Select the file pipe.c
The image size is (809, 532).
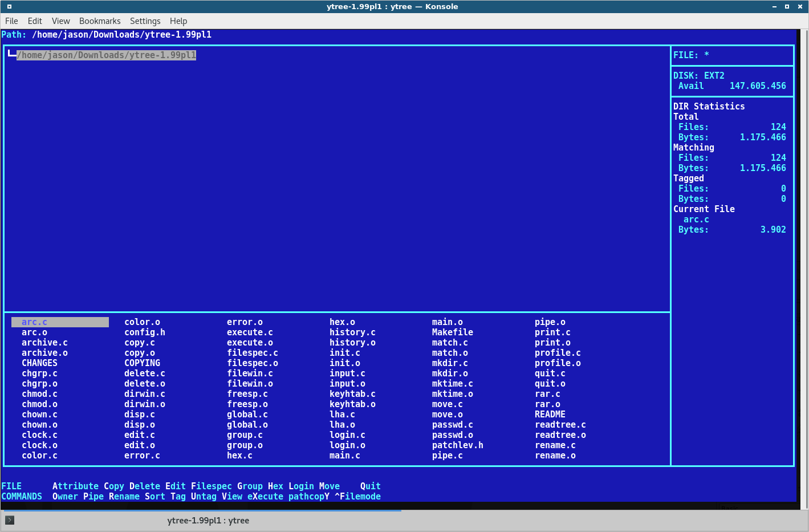pyautogui.click(x=448, y=456)
